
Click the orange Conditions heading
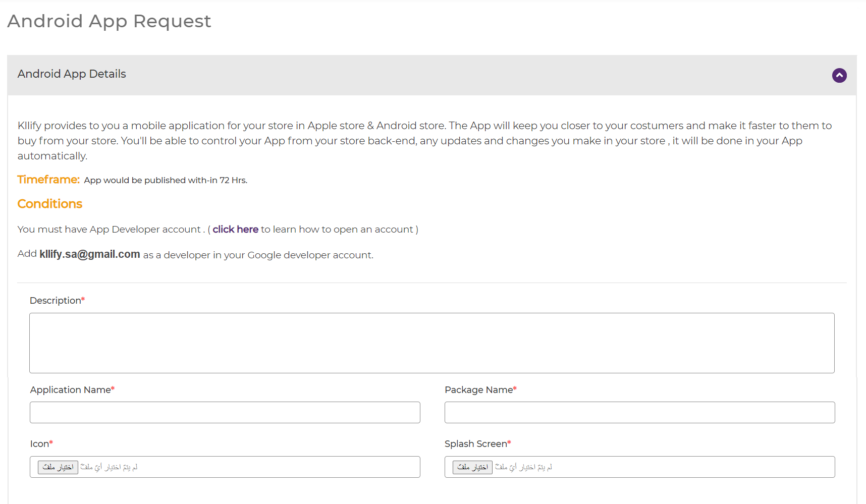pos(50,204)
